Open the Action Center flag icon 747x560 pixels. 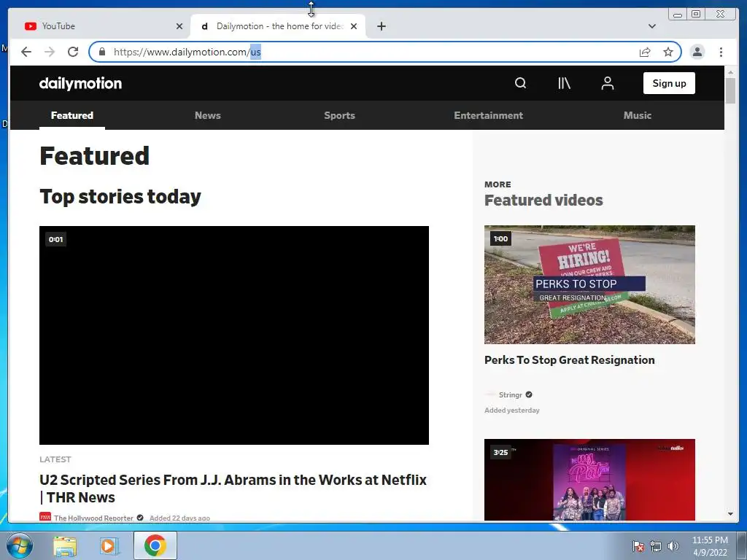tap(638, 546)
